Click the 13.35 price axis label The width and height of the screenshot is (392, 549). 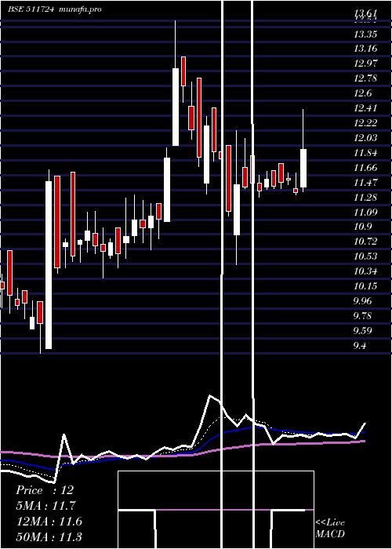(x=366, y=34)
